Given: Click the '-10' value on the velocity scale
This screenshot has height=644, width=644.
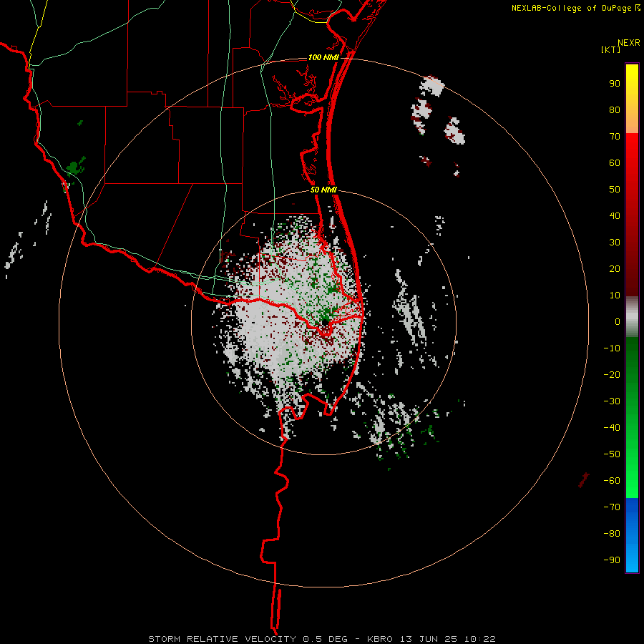Looking at the screenshot, I should [612, 348].
